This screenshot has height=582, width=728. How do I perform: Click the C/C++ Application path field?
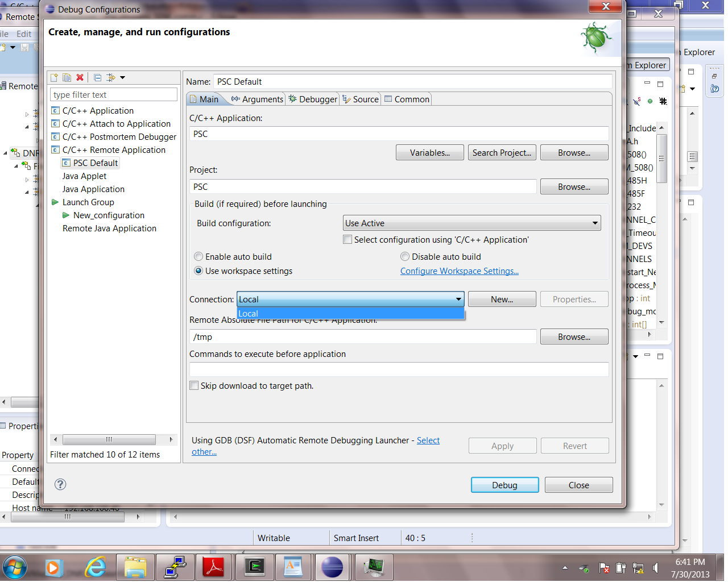pos(399,134)
